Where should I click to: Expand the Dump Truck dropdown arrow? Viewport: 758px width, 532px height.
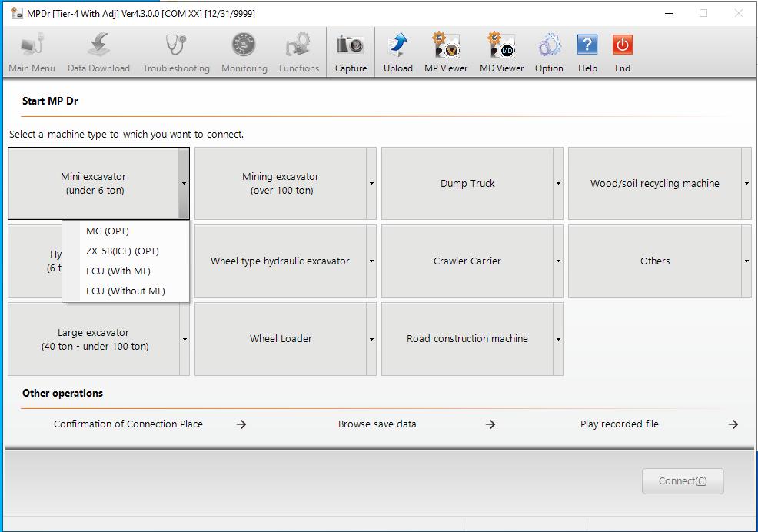click(x=558, y=184)
